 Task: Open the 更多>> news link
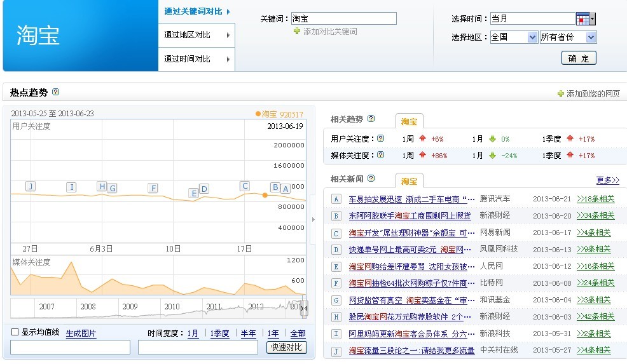pos(607,180)
